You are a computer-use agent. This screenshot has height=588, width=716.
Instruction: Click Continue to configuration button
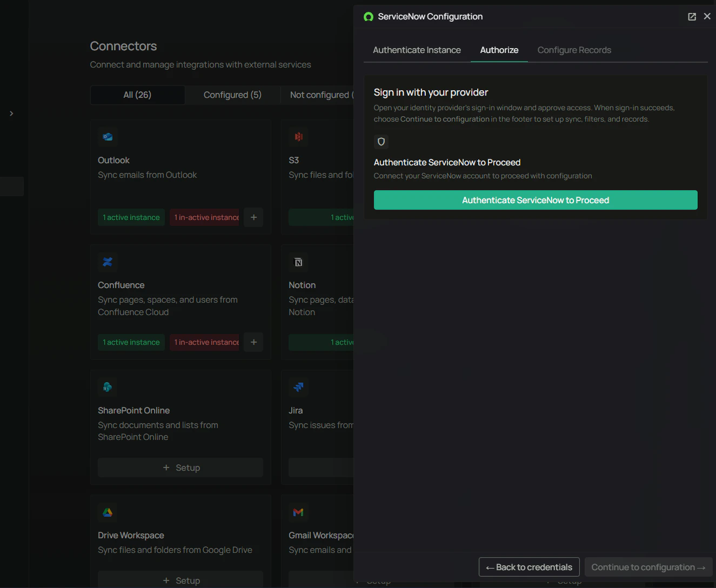pos(648,567)
